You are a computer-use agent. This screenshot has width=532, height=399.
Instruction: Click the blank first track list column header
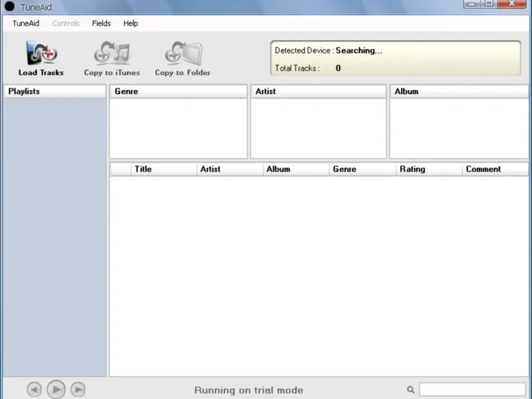pyautogui.click(x=121, y=169)
